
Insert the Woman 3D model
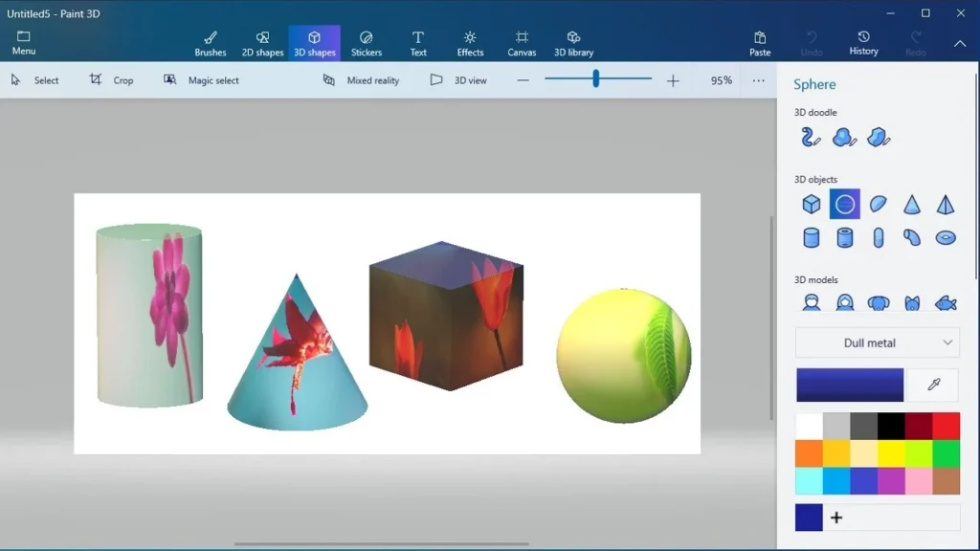845,303
